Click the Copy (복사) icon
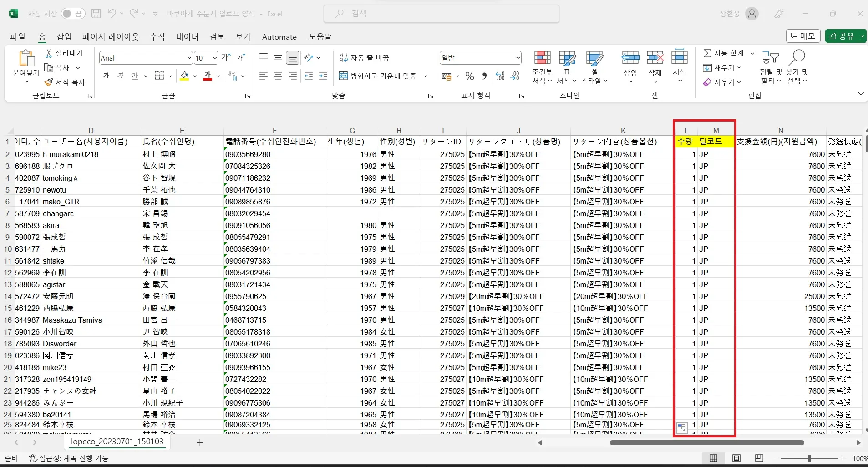 point(49,68)
